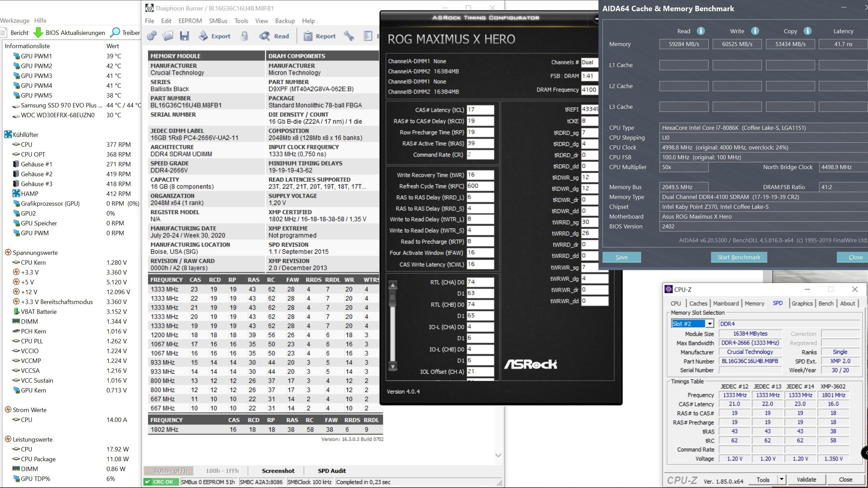This screenshot has height=488, width=868.
Task: Switch to the Memory tab in CPU-Z
Action: click(754, 303)
